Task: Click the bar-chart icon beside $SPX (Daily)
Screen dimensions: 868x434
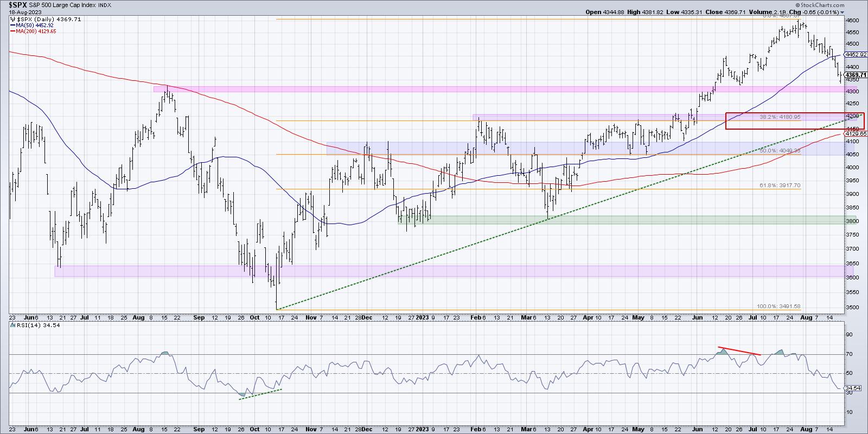Action: (x=12, y=18)
